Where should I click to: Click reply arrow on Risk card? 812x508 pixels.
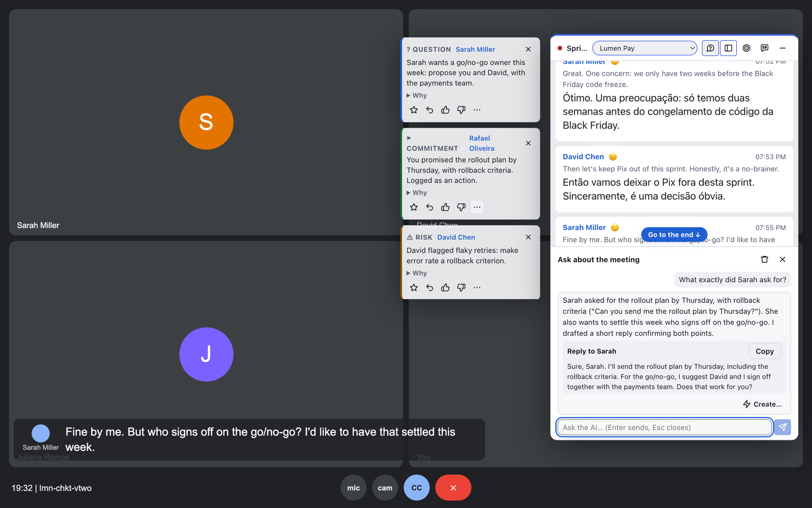point(430,288)
